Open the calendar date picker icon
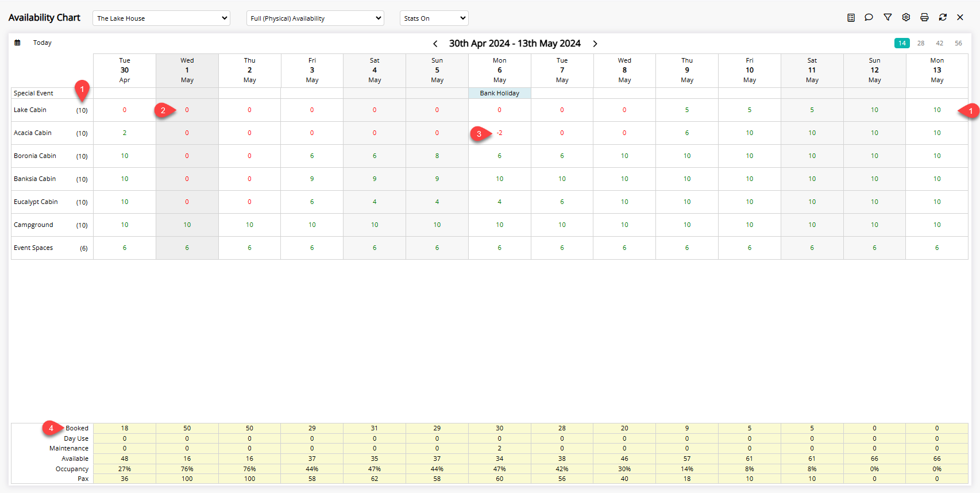 [x=17, y=43]
